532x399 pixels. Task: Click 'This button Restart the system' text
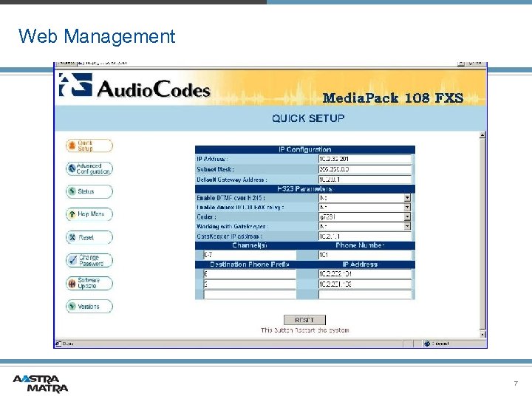304,330
